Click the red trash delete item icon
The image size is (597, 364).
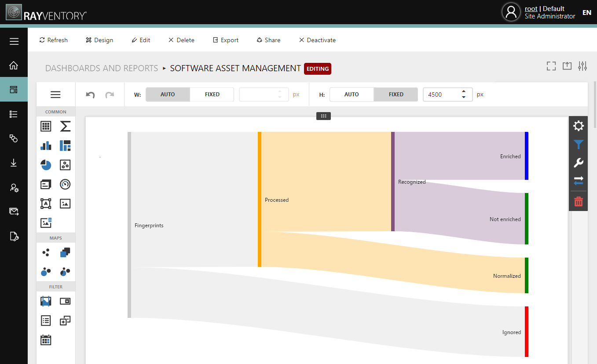coord(578,202)
